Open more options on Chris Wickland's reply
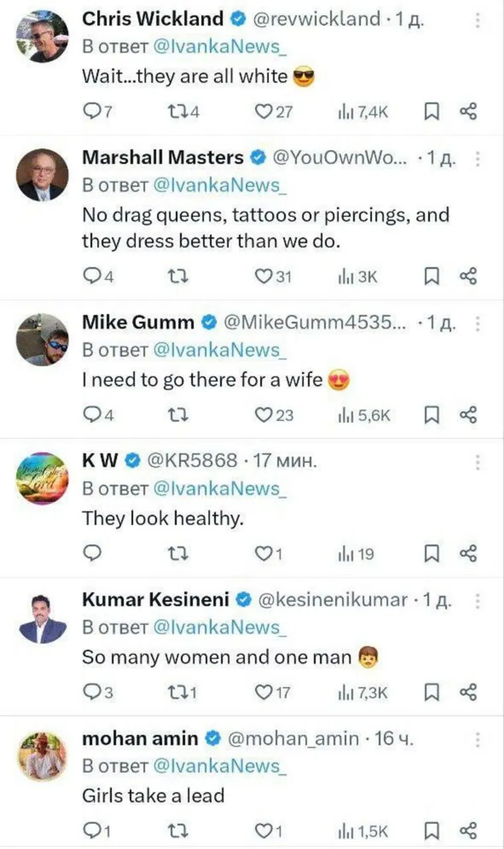Image resolution: width=504 pixels, height=849 pixels. click(x=477, y=19)
